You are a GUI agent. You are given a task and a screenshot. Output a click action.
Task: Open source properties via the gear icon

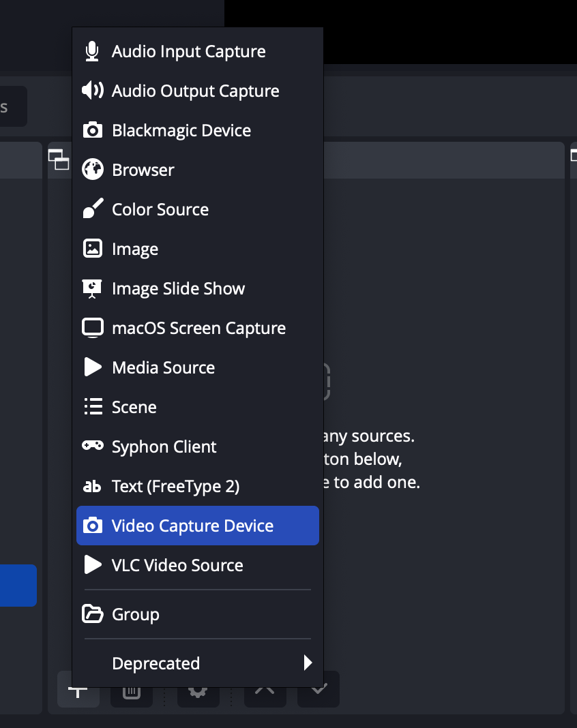[x=198, y=689]
